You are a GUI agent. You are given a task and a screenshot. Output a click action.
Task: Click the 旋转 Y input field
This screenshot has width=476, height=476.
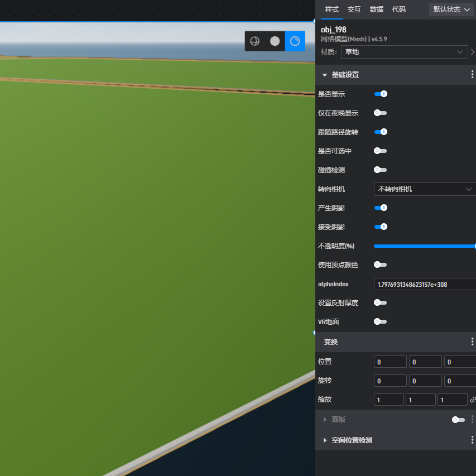(425, 381)
